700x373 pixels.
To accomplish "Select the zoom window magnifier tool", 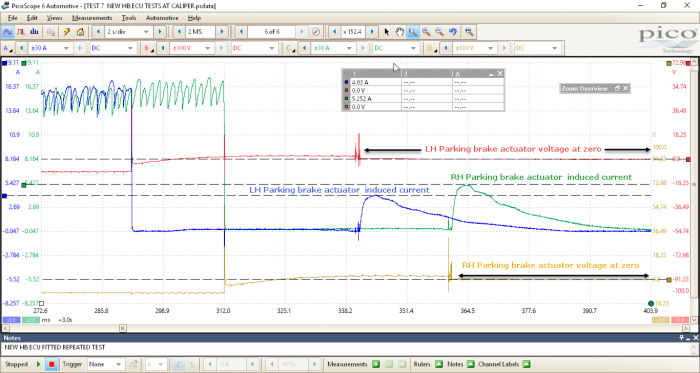I will click(x=413, y=32).
